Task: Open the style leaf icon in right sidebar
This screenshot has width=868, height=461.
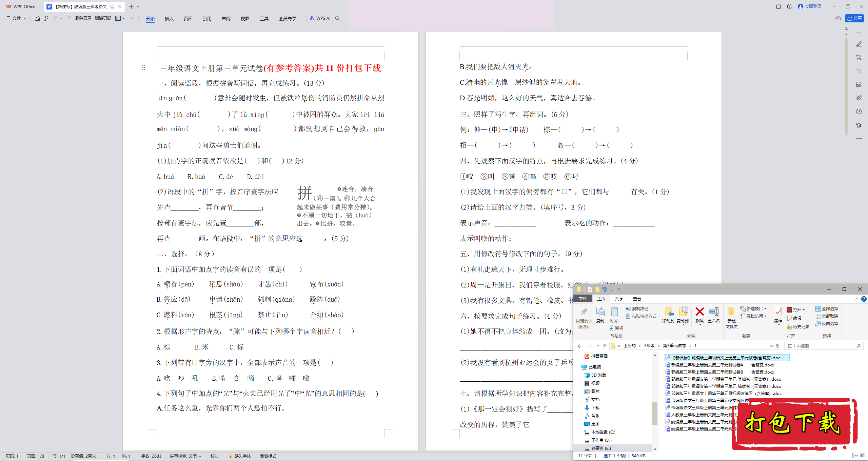Action: [859, 84]
